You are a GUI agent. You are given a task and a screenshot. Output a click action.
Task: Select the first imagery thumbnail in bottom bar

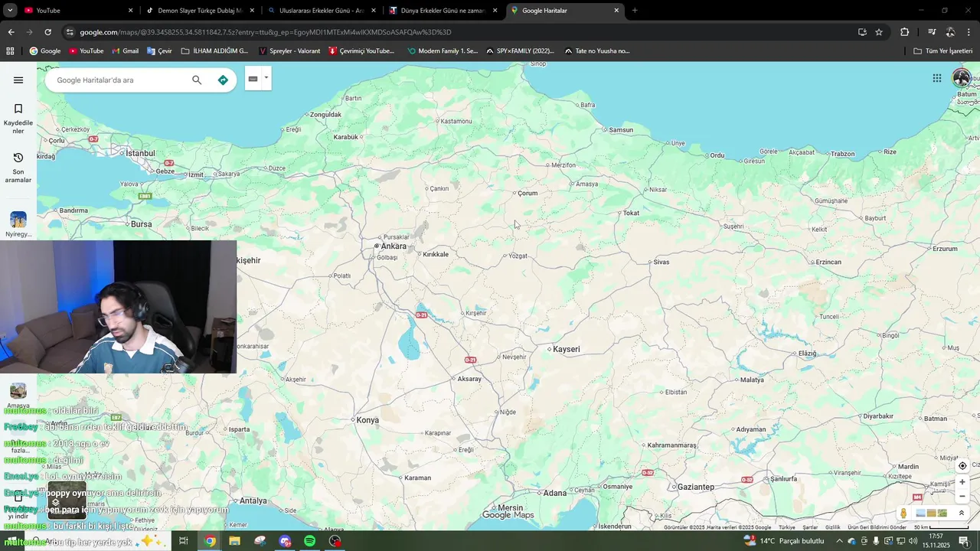point(921,514)
